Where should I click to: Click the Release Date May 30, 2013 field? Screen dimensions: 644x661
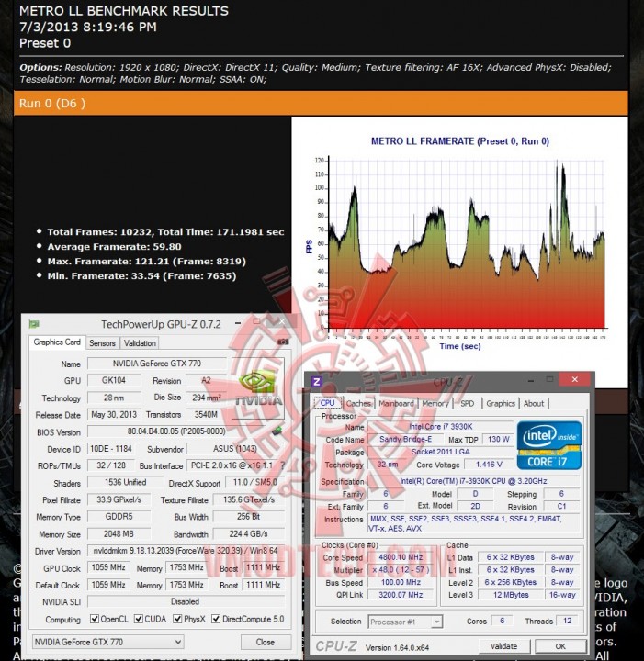(x=114, y=414)
